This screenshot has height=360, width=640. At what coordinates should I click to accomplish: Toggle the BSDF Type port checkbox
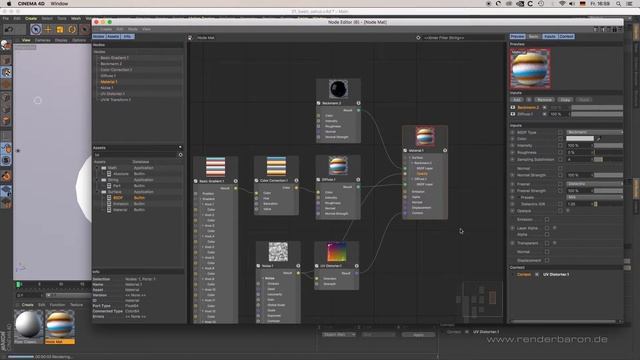click(560, 132)
